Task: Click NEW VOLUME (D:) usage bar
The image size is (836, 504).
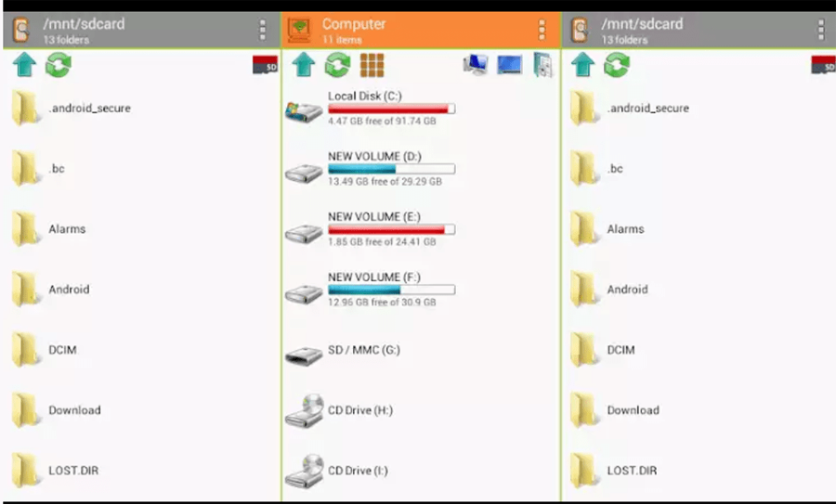Action: click(x=391, y=169)
